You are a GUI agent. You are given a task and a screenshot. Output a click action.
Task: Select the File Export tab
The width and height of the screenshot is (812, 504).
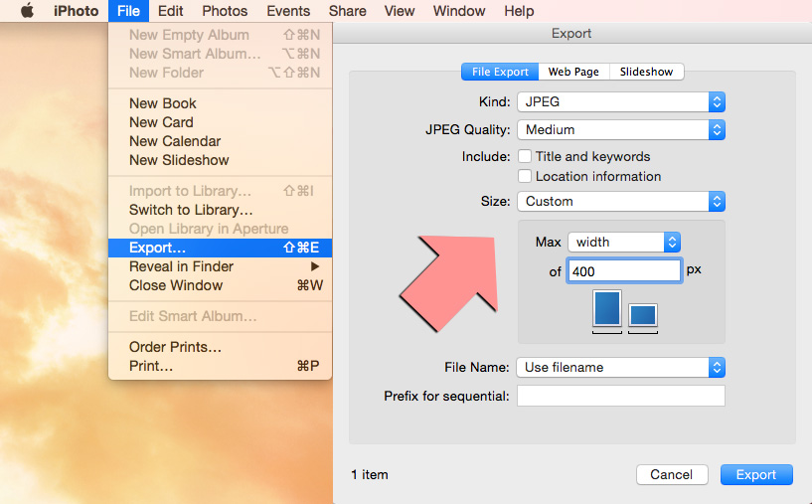pos(499,72)
